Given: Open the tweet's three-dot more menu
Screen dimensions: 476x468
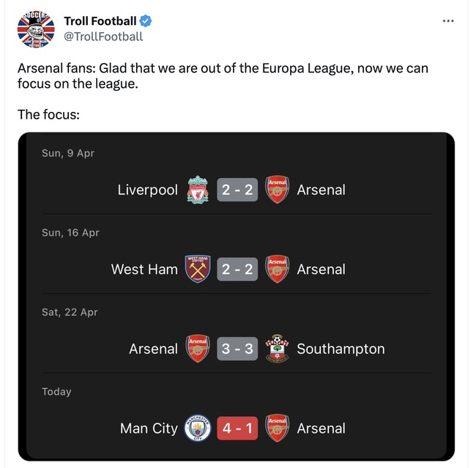Looking at the screenshot, I should 448,21.
